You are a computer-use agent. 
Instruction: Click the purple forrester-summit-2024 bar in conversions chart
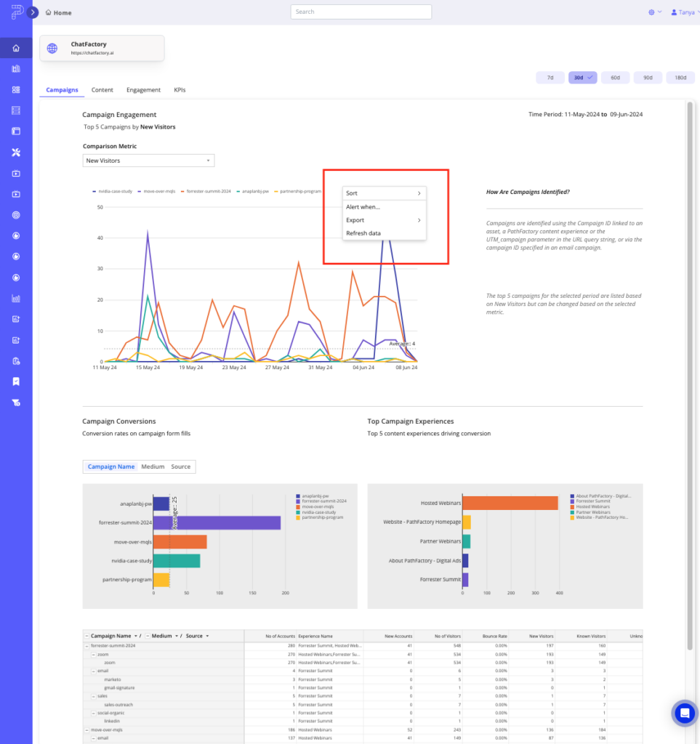tap(217, 522)
